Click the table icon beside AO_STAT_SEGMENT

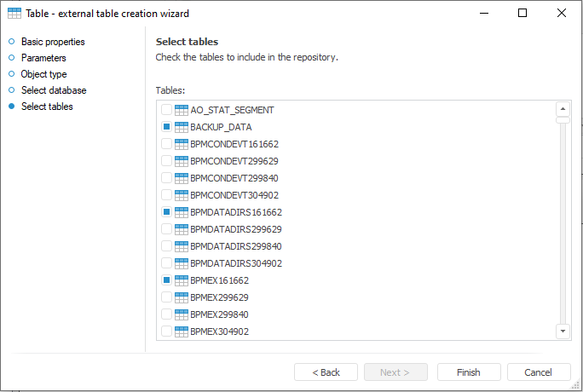(181, 110)
